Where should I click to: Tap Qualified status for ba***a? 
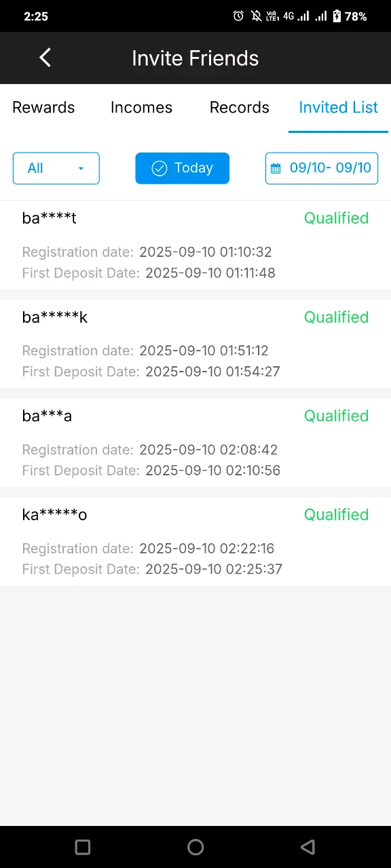[x=336, y=416]
